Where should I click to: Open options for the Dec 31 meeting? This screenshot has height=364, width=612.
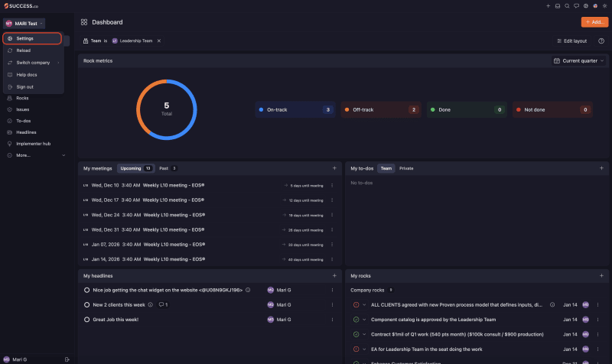(332, 229)
